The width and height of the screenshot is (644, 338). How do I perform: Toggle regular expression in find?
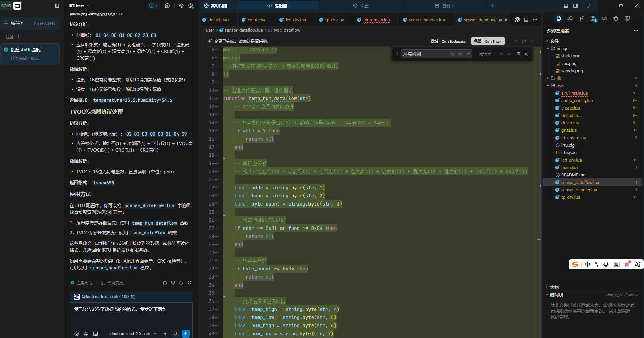pyautogui.click(x=468, y=54)
